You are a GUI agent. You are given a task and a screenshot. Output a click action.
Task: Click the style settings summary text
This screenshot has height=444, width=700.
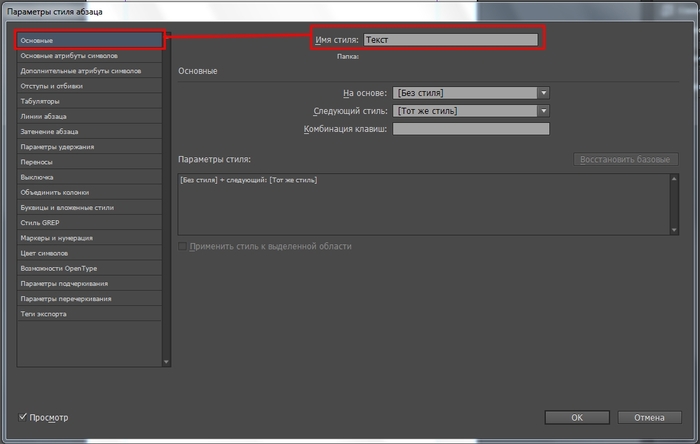249,180
